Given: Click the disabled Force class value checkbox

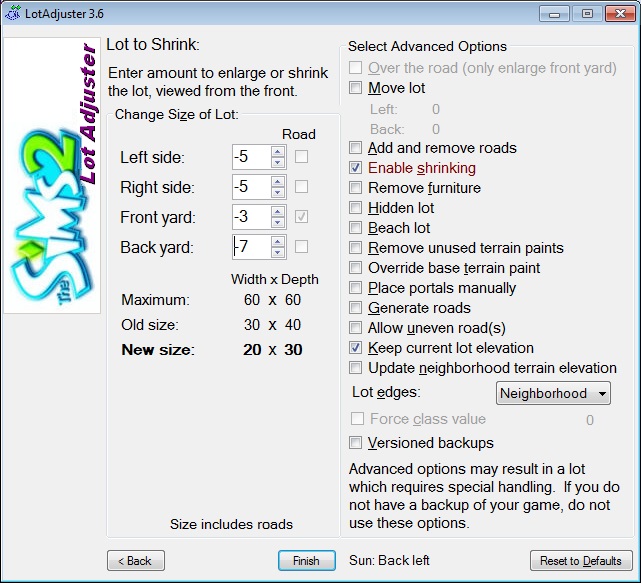Looking at the screenshot, I should 357,419.
